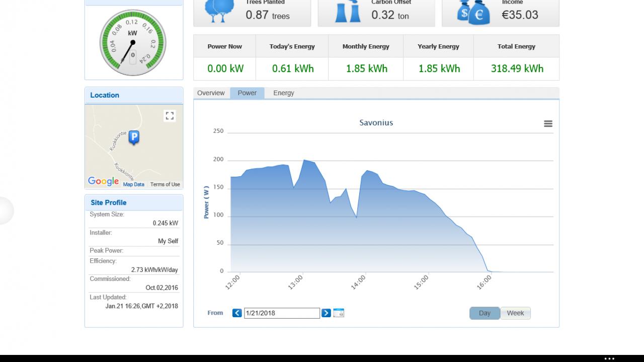Click the 0.32 ton carbon offset value
Screen dimensions: 644x362
click(x=390, y=15)
